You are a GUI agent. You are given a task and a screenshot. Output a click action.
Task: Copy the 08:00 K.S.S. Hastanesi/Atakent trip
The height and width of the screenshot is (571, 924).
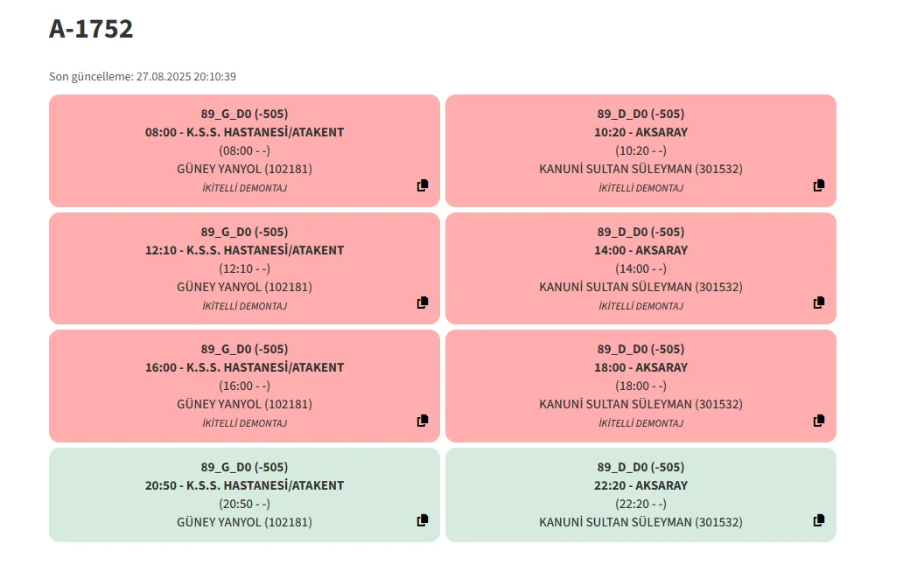(423, 185)
